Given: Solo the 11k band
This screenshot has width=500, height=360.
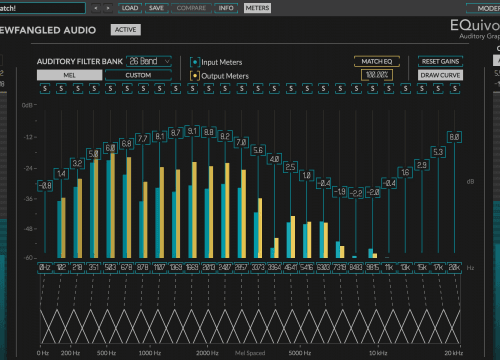Looking at the screenshot, I should [x=389, y=89].
